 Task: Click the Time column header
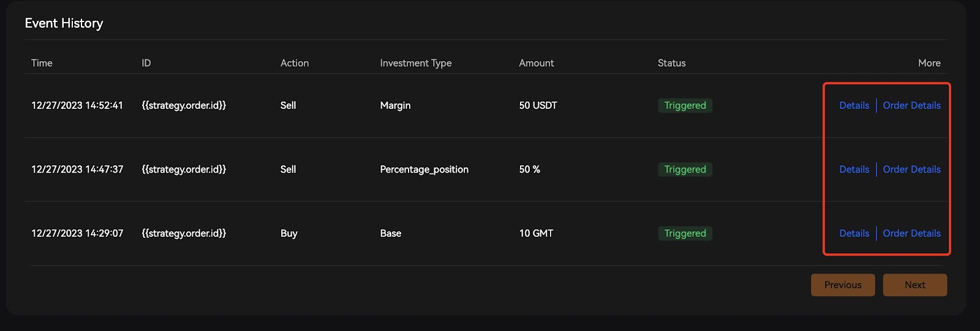[42, 63]
